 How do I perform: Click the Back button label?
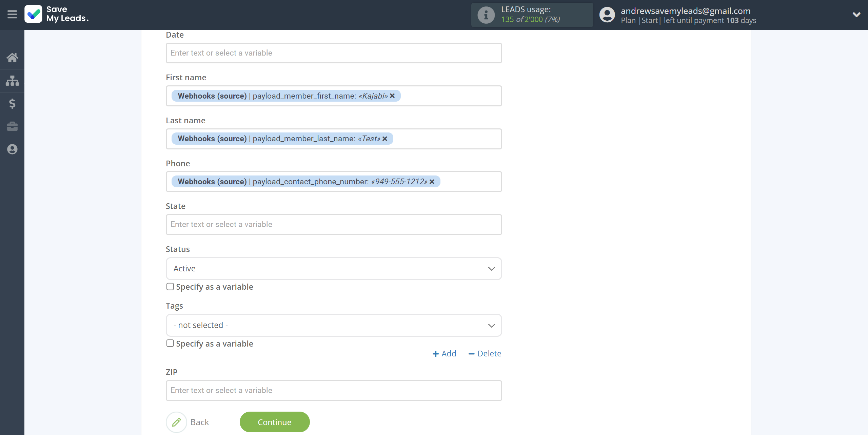pos(200,422)
